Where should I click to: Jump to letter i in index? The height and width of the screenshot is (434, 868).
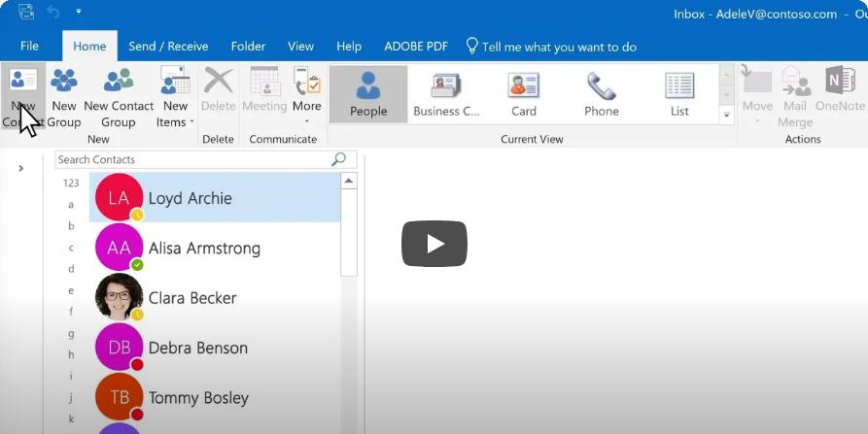71,376
